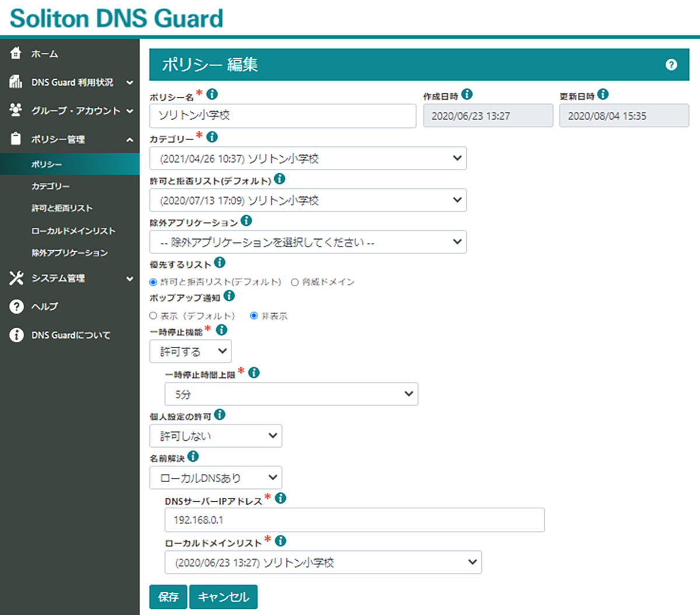Show info for ローカルドメインリスト field
Image resolution: width=700 pixels, height=615 pixels.
(281, 541)
